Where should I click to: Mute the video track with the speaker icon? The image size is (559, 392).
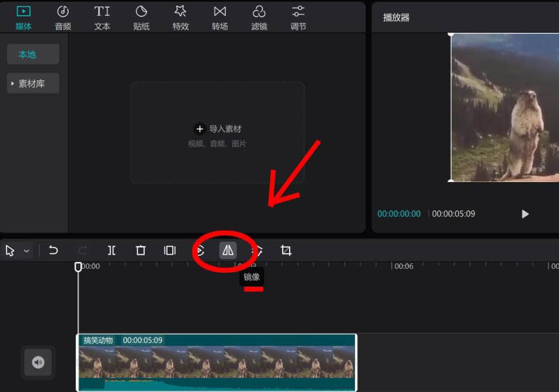click(37, 362)
